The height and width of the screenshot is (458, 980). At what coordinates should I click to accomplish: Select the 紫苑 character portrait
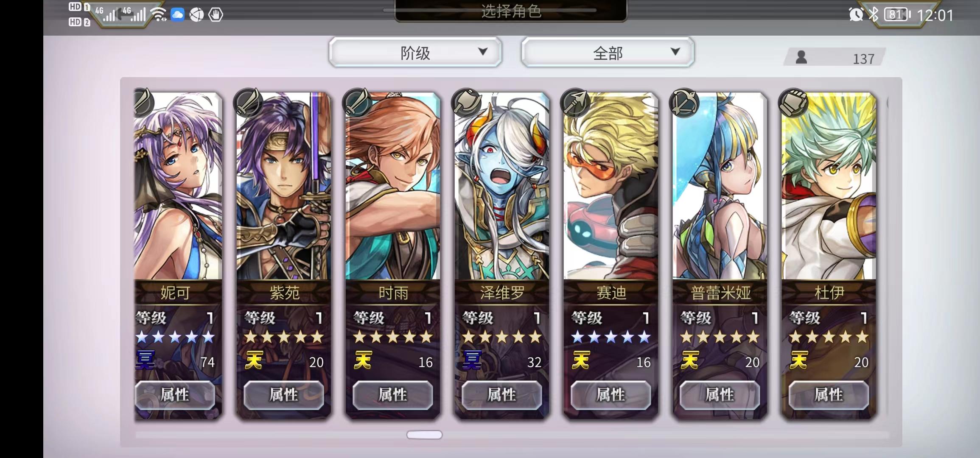pos(284,186)
